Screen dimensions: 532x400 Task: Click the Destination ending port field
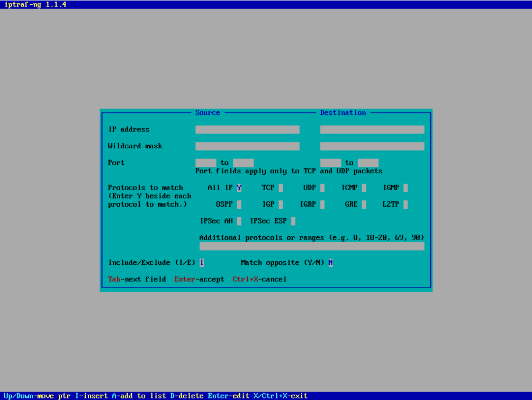368,163
